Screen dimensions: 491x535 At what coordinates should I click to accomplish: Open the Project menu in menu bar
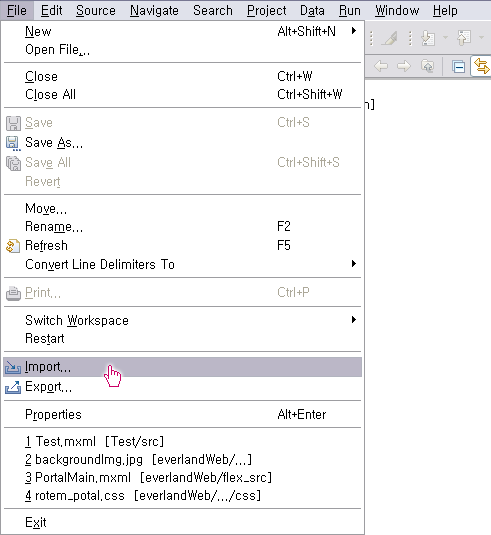pos(266,11)
